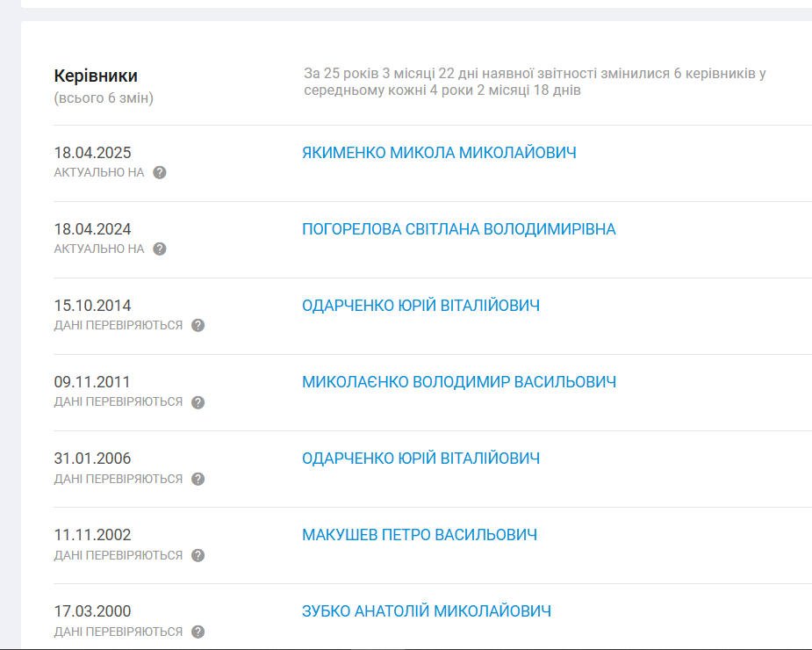Viewport: 812px width, 650px height.
Task: Open the help icon next to 18.04.2024 АКТУАЛЬНО НА
Action: click(160, 249)
